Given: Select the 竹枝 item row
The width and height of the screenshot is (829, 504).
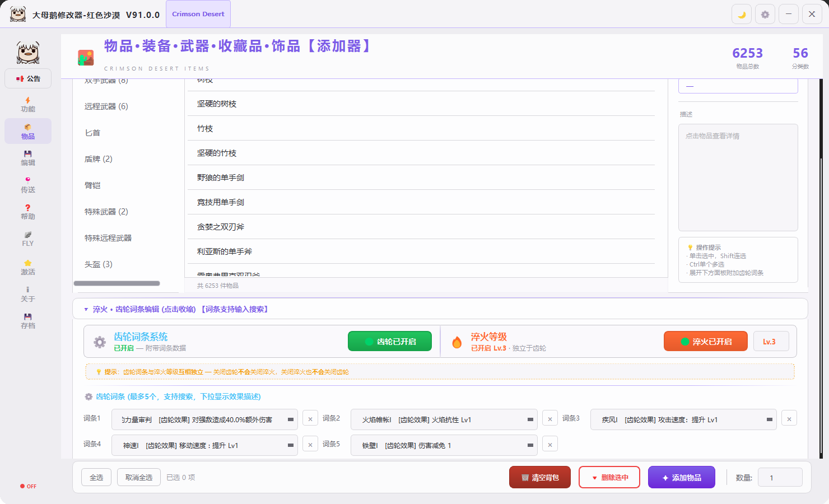Looking at the screenshot, I should (421, 128).
